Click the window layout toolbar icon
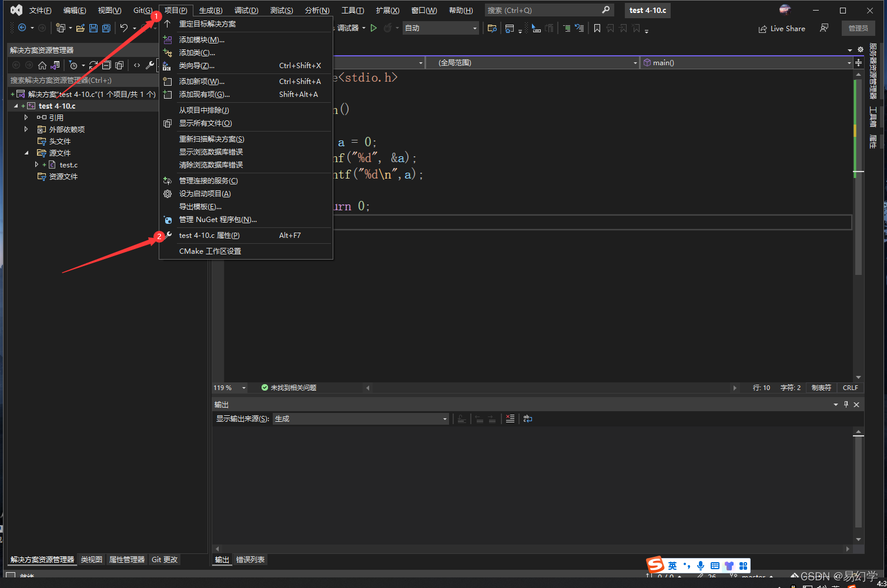 click(510, 28)
